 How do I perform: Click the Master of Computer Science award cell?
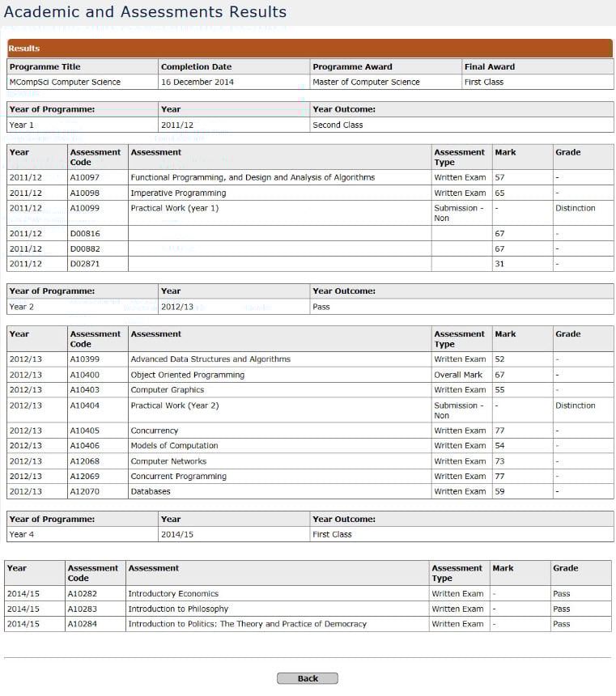366,82
